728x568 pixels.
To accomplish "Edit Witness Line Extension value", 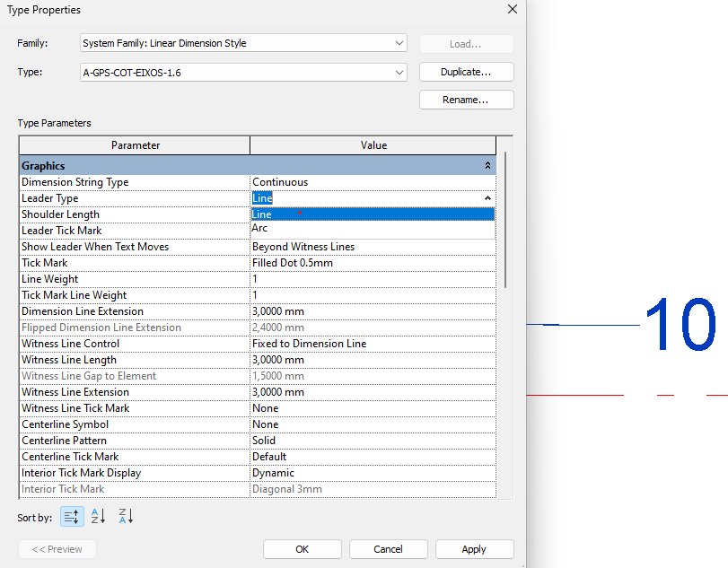I will 373,392.
